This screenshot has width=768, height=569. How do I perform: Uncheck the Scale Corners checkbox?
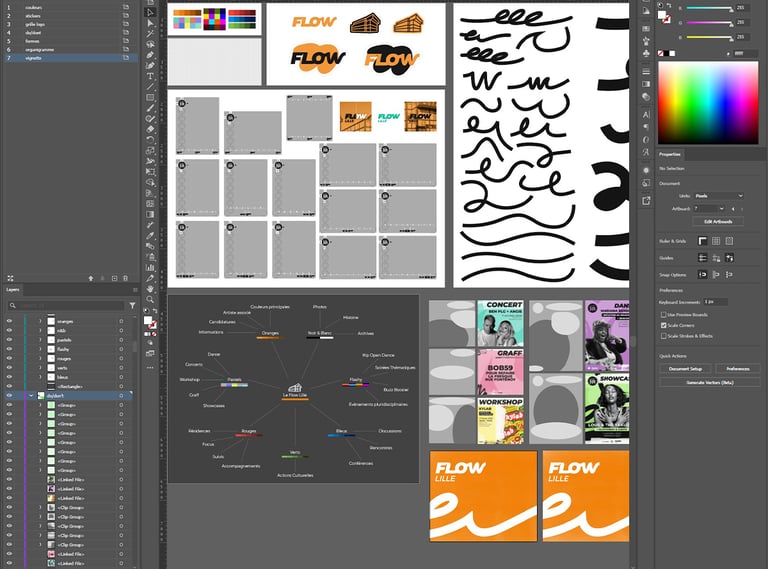tap(664, 325)
